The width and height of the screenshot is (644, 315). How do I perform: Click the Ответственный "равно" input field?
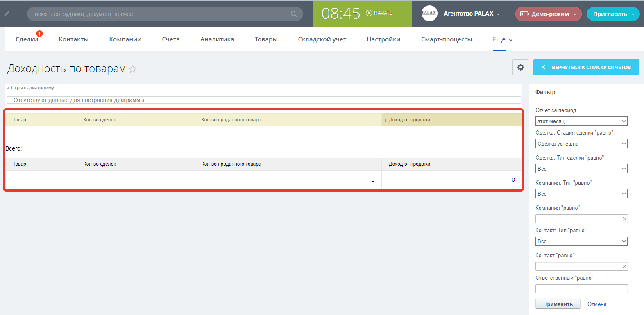click(581, 289)
